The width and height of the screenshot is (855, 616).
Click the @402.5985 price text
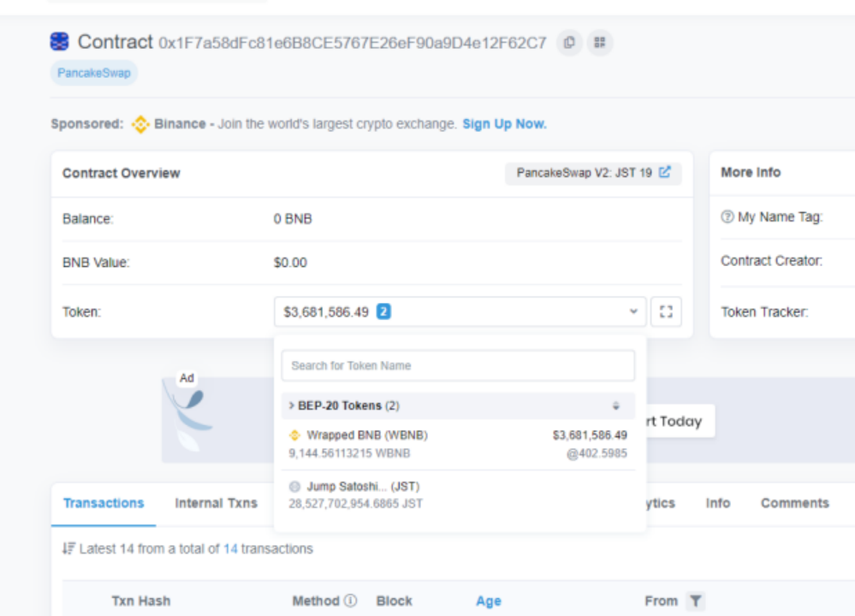pos(597,453)
